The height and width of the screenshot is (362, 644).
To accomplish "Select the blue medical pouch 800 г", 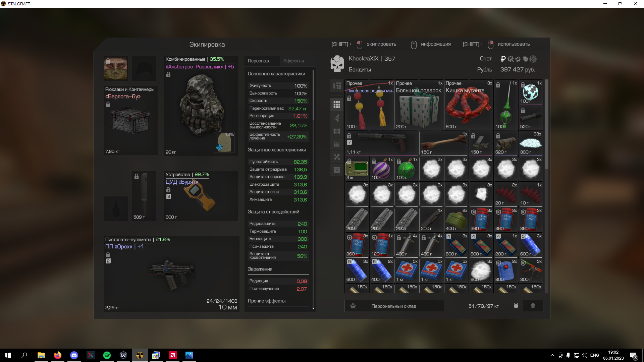I will click(506, 270).
